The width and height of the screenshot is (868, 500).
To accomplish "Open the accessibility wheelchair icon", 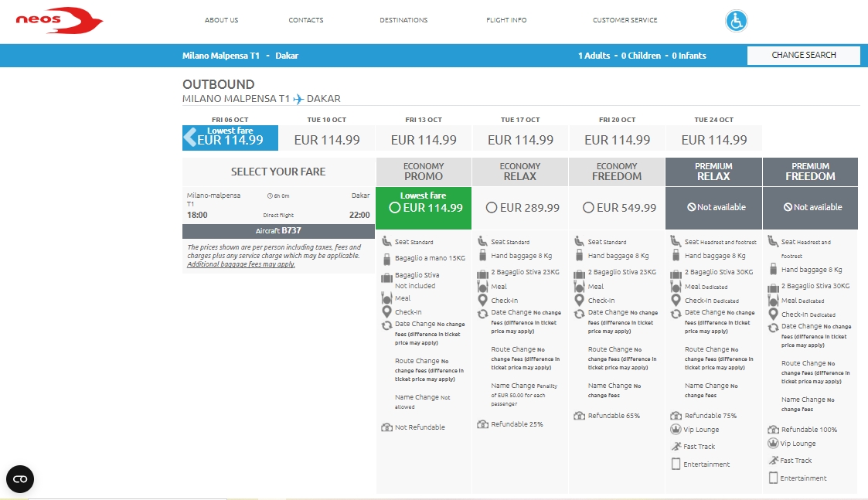I will click(x=737, y=21).
